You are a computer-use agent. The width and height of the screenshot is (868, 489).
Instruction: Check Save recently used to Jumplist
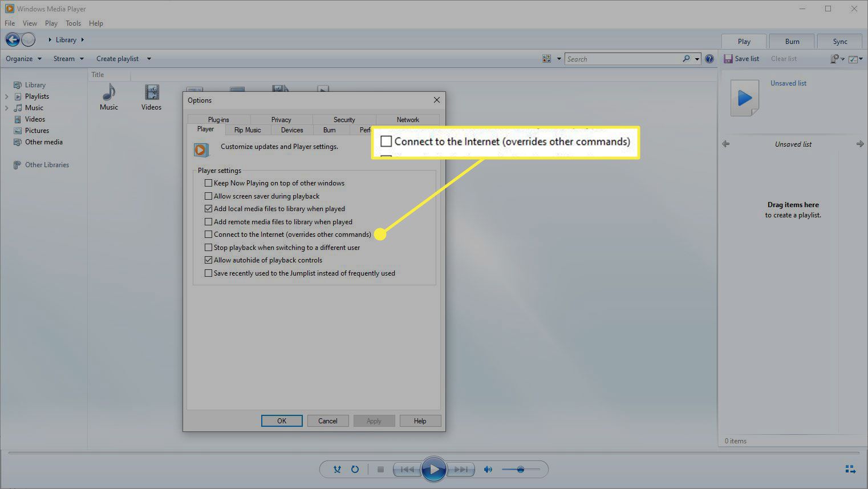(208, 273)
